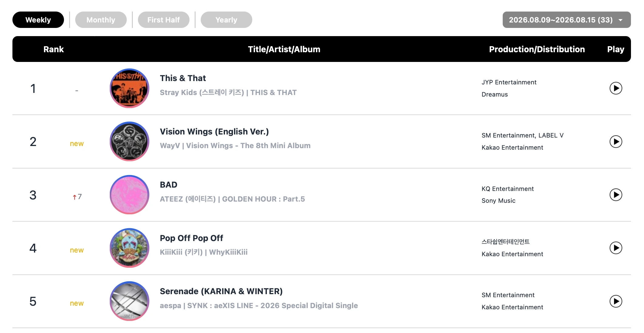Open the week date range dropdown

click(567, 20)
